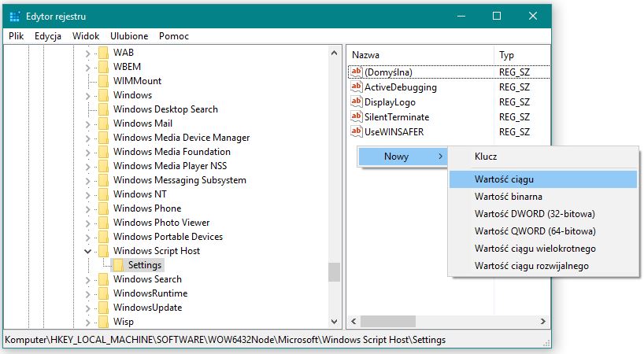Choose Wartość ciągu wielokrotnego
Screen dimensions: 644x354
tap(543, 249)
